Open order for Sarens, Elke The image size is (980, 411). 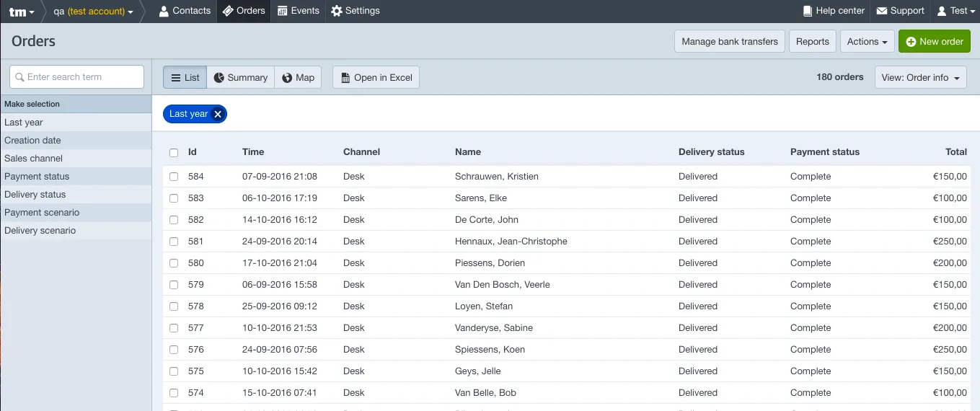(481, 198)
